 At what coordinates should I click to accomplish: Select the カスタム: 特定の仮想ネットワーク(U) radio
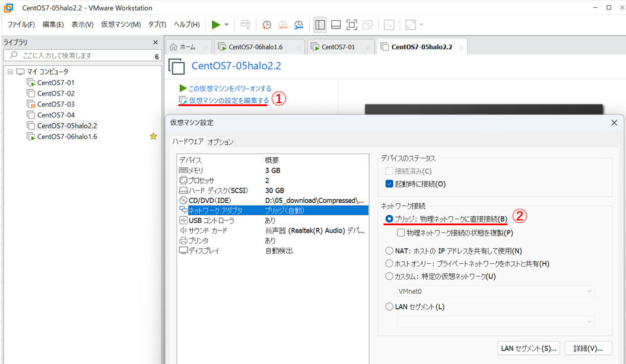click(389, 276)
